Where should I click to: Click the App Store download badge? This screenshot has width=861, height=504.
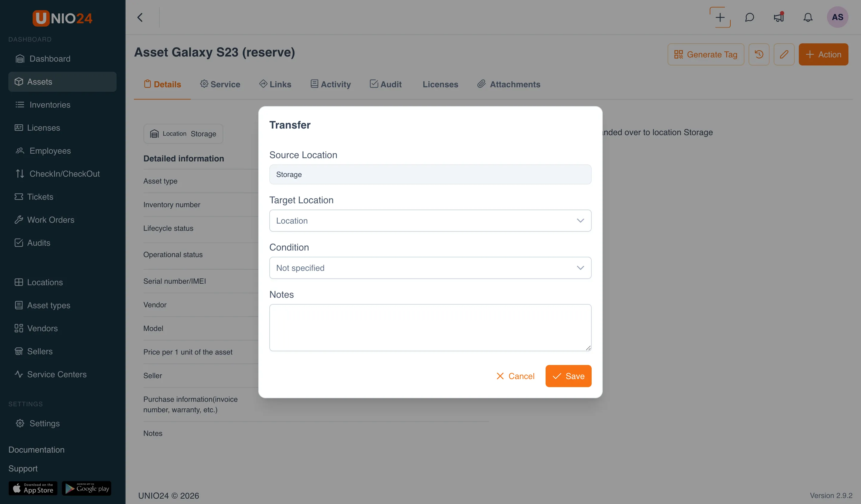[x=33, y=488]
